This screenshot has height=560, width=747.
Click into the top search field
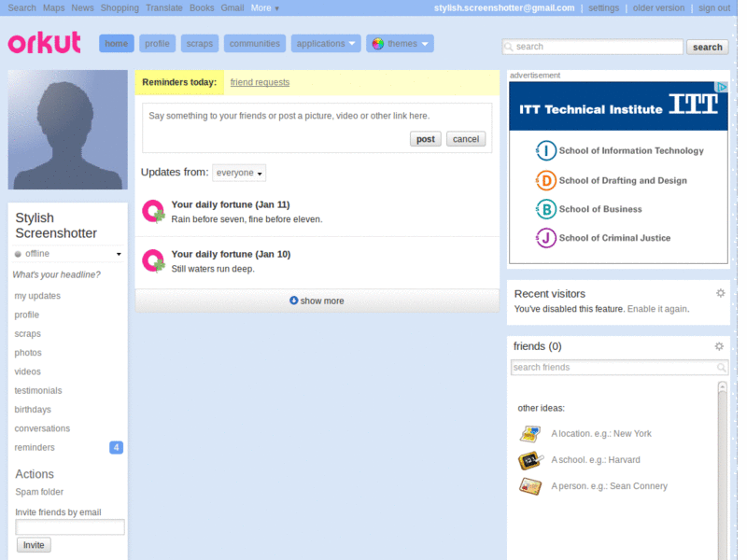(593, 47)
